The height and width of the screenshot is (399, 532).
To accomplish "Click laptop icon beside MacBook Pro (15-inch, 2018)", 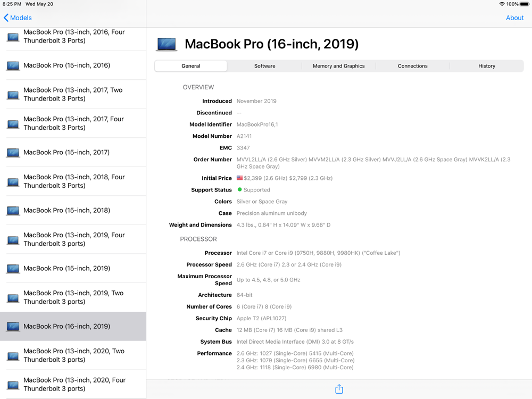I will [x=13, y=211].
